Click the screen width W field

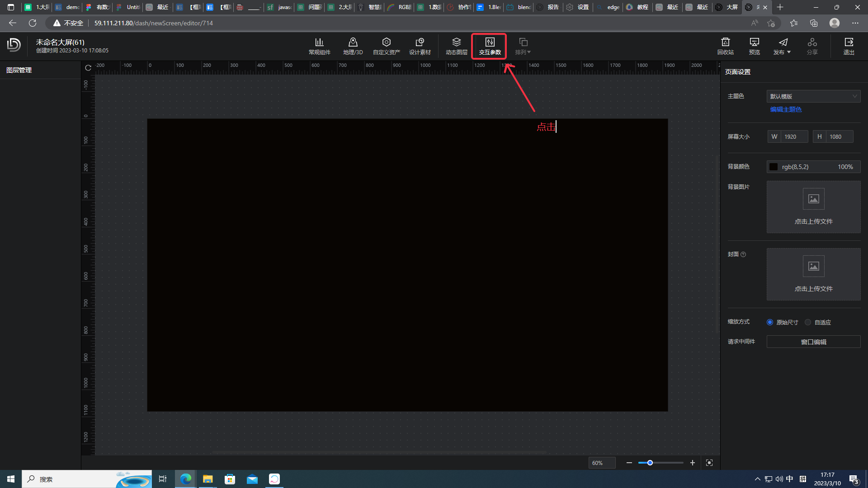click(788, 136)
